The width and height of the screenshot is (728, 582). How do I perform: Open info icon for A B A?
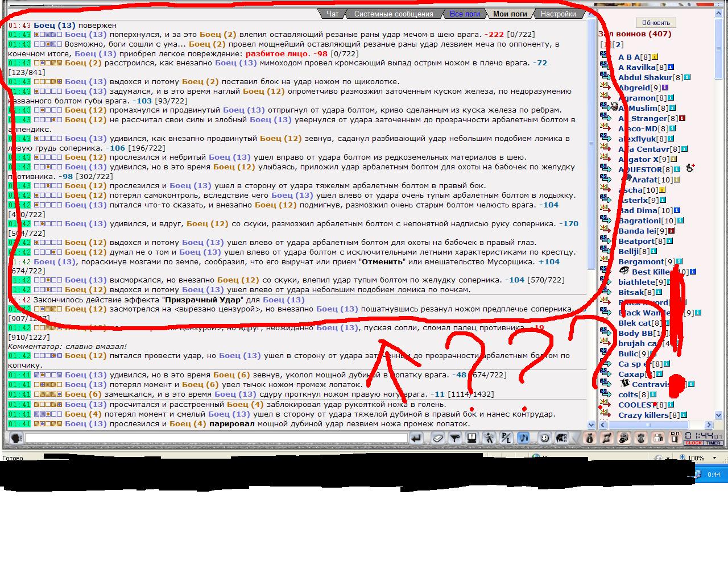655,57
